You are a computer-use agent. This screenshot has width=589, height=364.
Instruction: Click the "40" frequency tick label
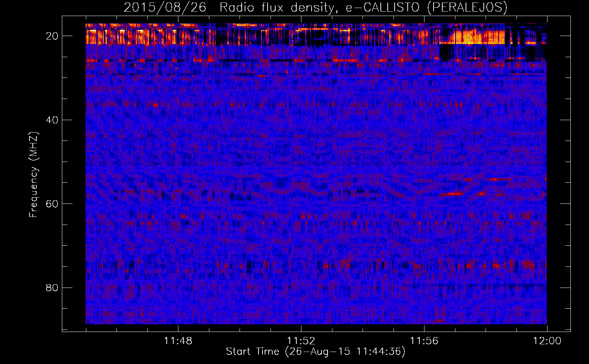point(52,120)
